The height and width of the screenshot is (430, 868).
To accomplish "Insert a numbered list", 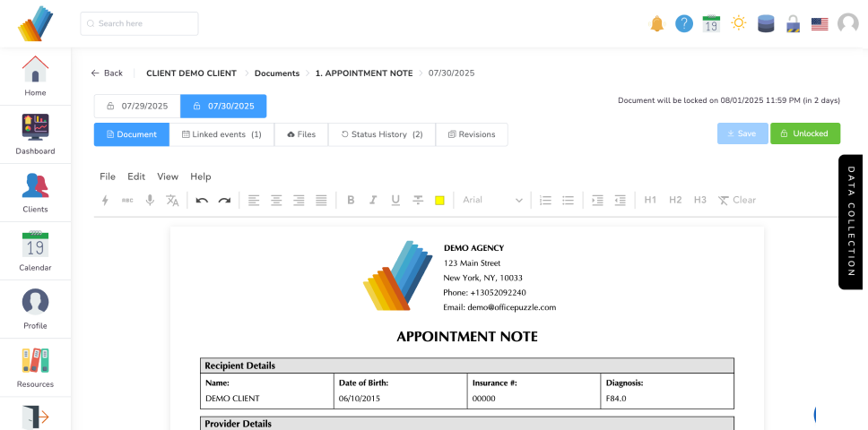I will coord(545,201).
